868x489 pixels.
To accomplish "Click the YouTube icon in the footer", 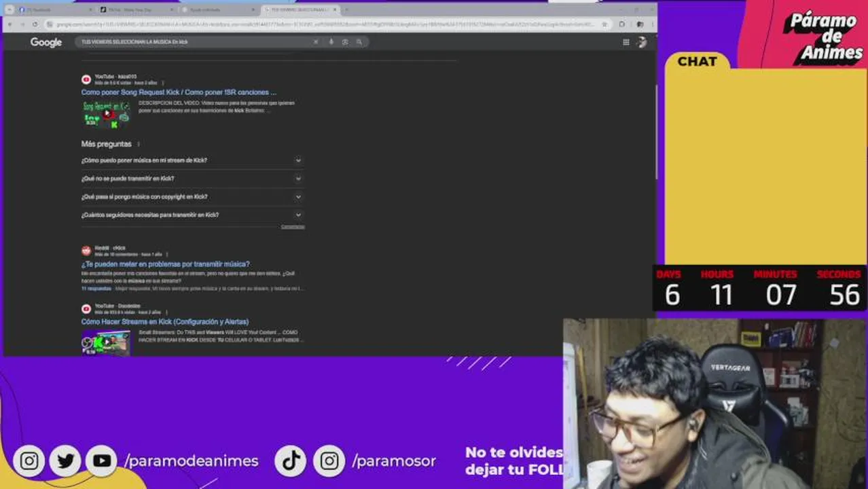I will (102, 461).
